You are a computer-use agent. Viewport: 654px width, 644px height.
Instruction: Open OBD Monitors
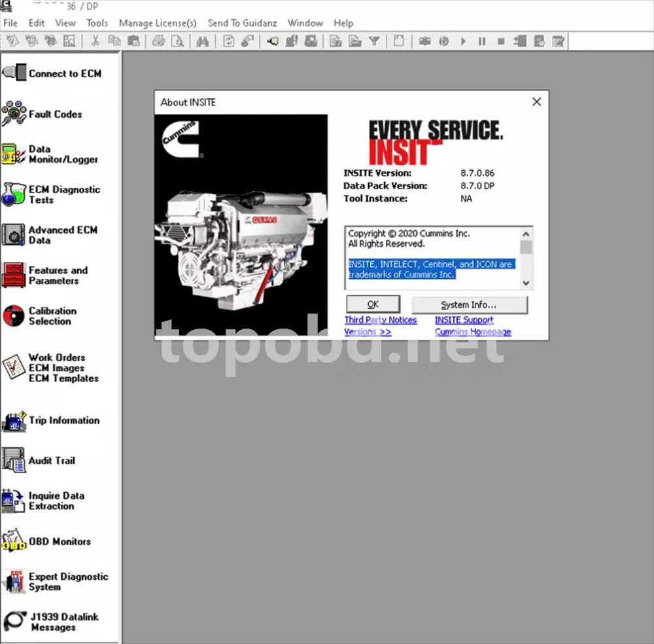point(46,541)
